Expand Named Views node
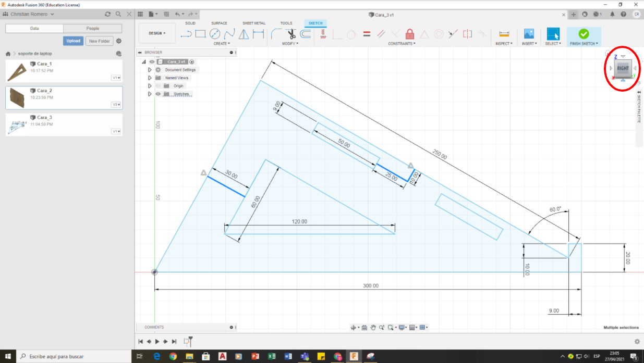The image size is (644, 363). click(150, 78)
